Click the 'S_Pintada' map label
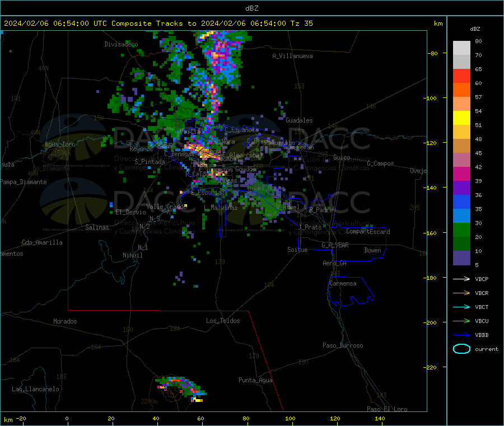Image resolution: width=504 pixels, height=426 pixels. pyautogui.click(x=150, y=162)
